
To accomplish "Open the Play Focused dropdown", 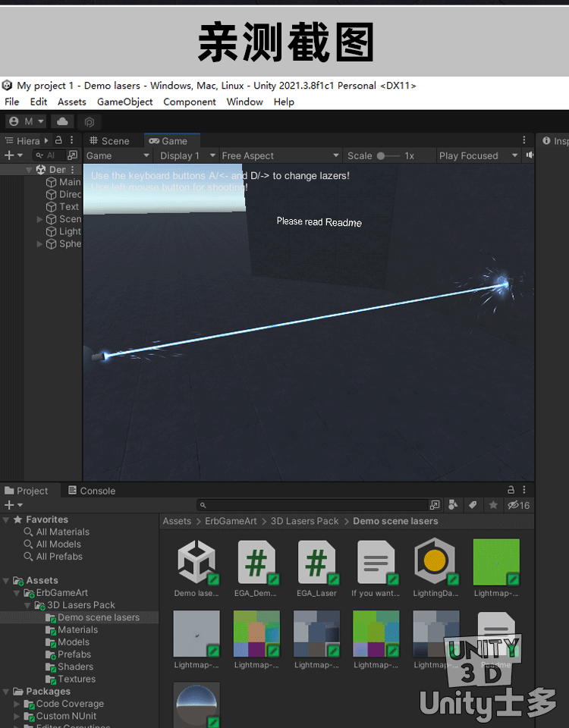I will 478,155.
